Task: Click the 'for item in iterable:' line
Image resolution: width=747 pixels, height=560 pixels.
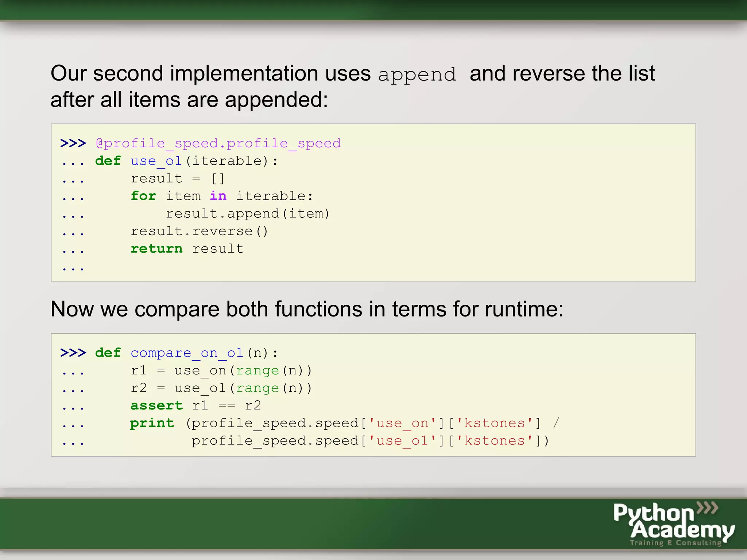Action: pos(222,196)
